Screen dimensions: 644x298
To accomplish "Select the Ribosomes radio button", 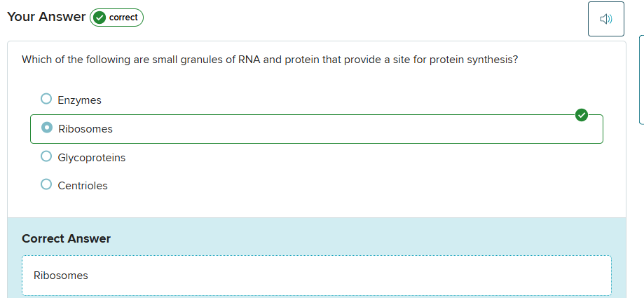I will [47, 128].
